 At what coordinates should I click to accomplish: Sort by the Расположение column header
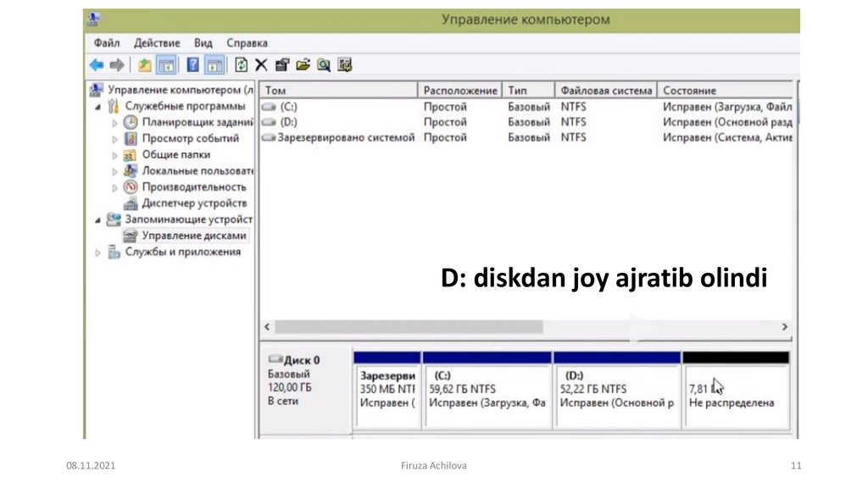click(460, 90)
